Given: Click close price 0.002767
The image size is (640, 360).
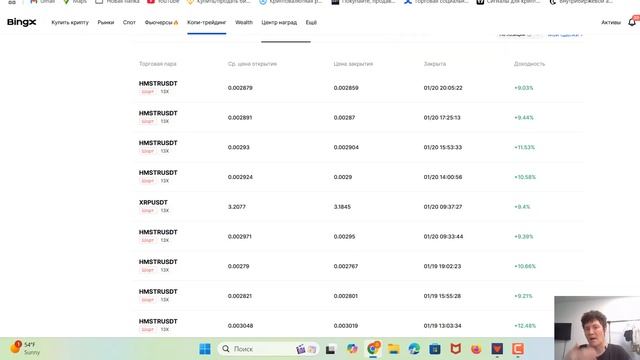Looking at the screenshot, I should [x=346, y=267].
